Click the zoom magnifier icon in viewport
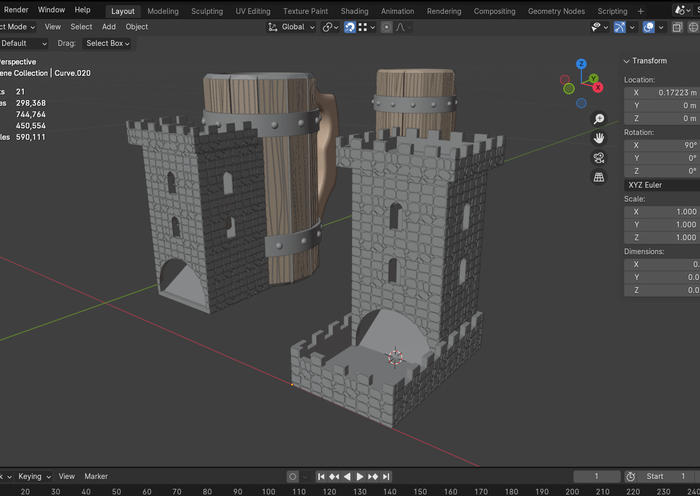Screen dimensions: 700x496 pos(599,119)
